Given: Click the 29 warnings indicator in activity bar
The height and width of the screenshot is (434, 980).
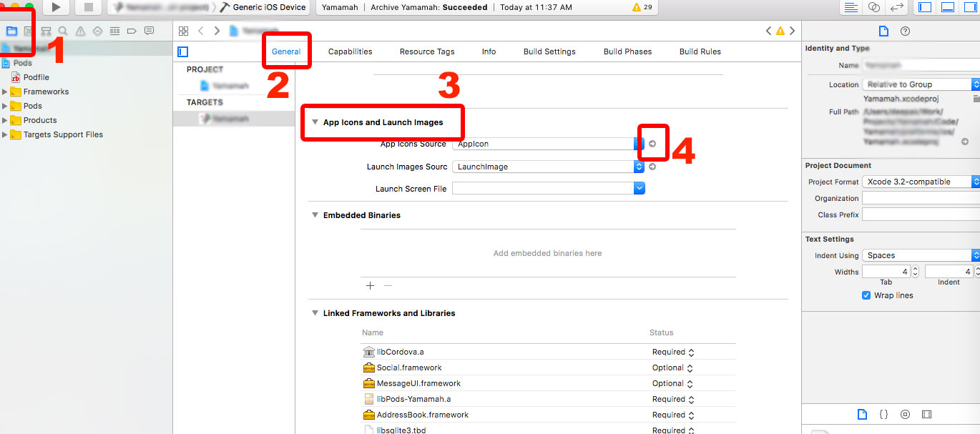Looking at the screenshot, I should (642, 7).
